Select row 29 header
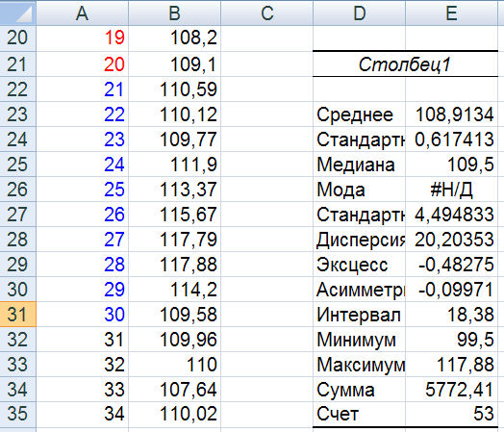504x432 pixels. [x=17, y=265]
